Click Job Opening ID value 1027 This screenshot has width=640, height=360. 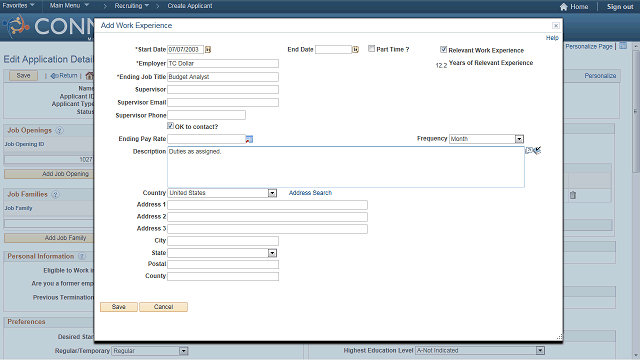pyautogui.click(x=86, y=160)
